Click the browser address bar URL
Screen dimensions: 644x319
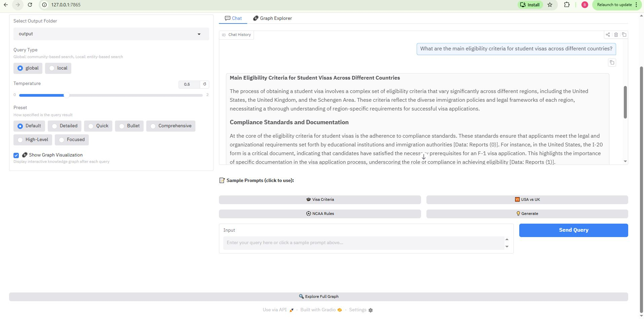[66, 5]
